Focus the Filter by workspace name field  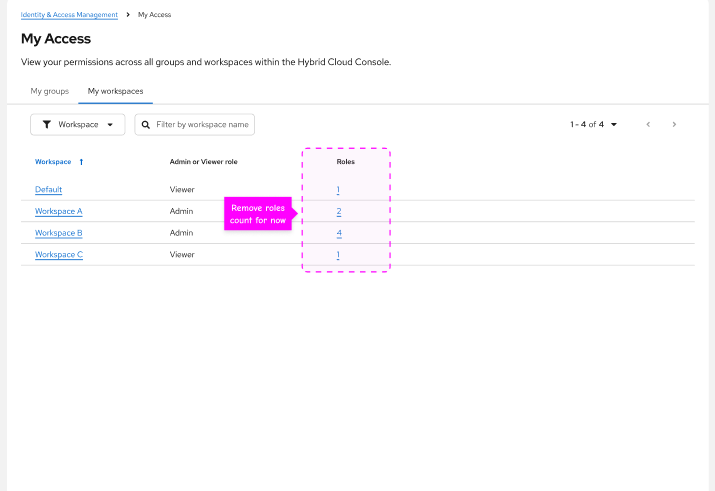click(202, 124)
